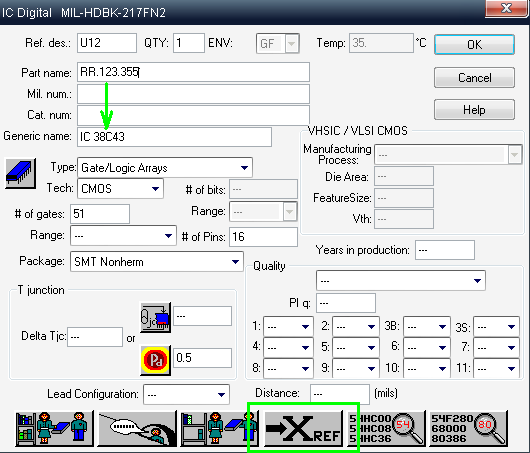530x453 pixels.
Task: Click the Vth field
Action: [404, 219]
